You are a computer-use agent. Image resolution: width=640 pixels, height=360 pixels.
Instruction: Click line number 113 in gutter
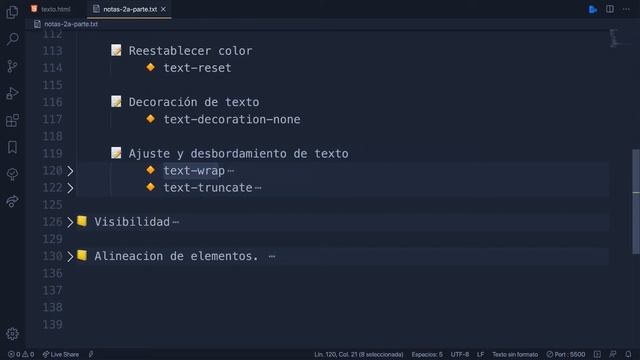[x=53, y=51]
